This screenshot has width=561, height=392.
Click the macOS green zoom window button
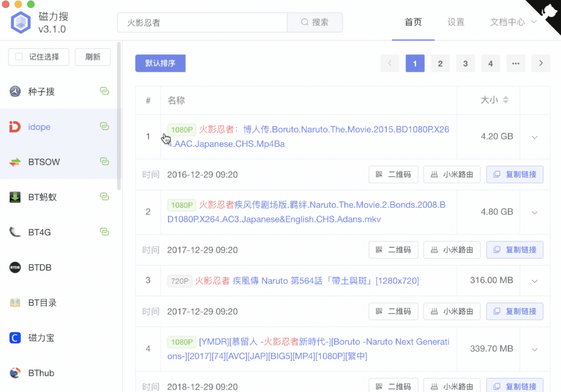(31, 4)
